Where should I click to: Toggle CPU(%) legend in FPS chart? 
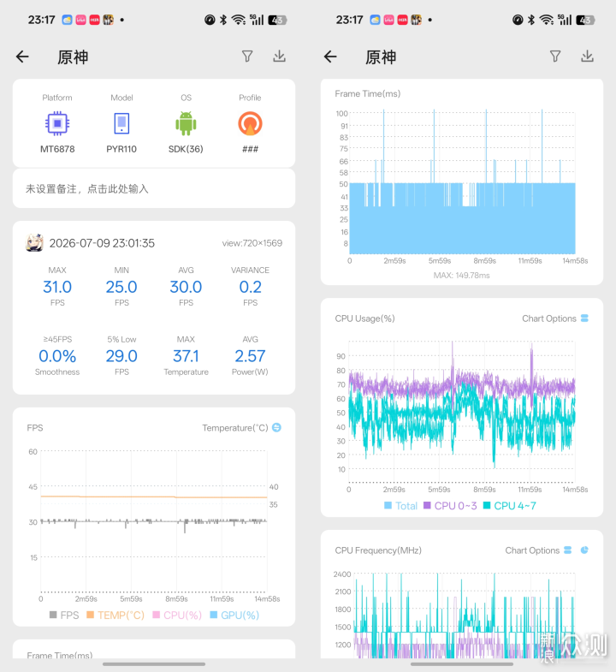click(x=177, y=615)
